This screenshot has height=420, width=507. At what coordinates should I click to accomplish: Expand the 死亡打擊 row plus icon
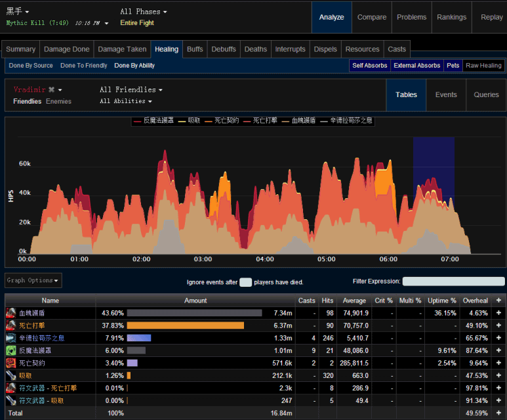(x=498, y=325)
